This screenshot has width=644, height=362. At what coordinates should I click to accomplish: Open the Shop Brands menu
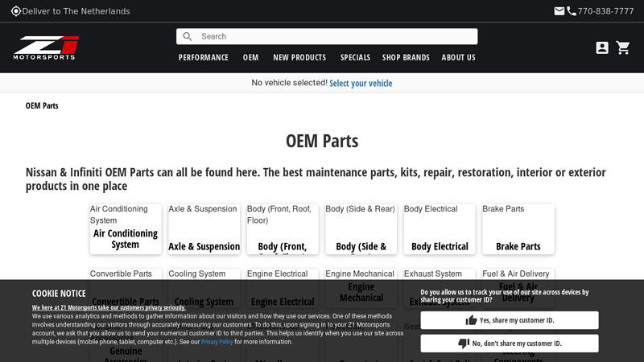tap(406, 57)
